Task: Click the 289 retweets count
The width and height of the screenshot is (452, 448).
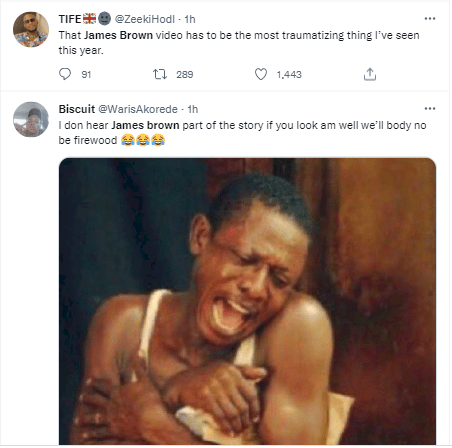Action: click(x=185, y=74)
